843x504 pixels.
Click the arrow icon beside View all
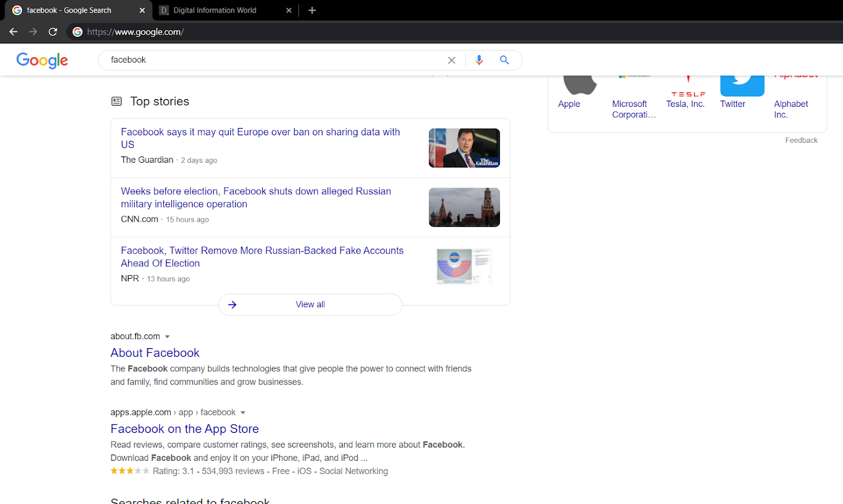point(232,304)
